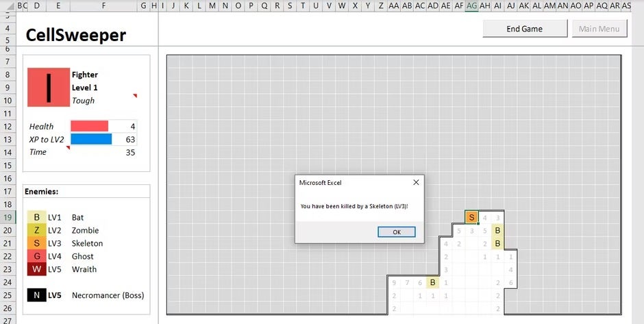Click the Ghost icon in Enemies legend
This screenshot has height=324, width=644.
36,257
